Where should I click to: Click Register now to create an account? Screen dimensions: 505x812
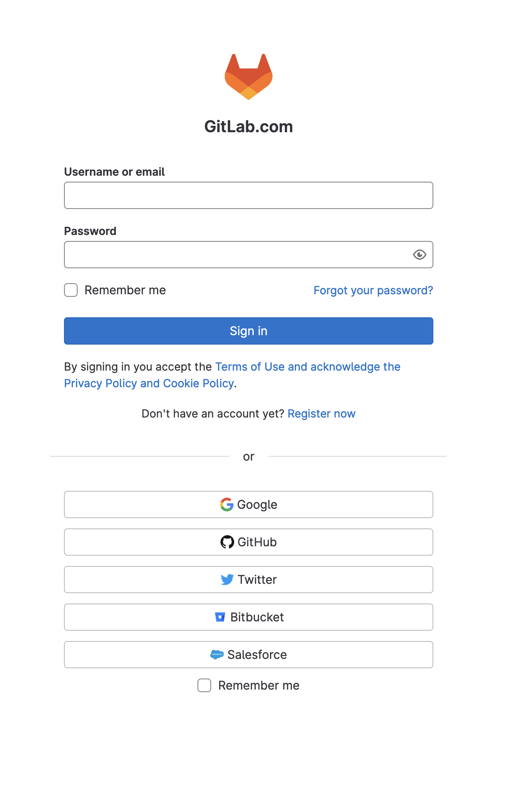click(322, 413)
